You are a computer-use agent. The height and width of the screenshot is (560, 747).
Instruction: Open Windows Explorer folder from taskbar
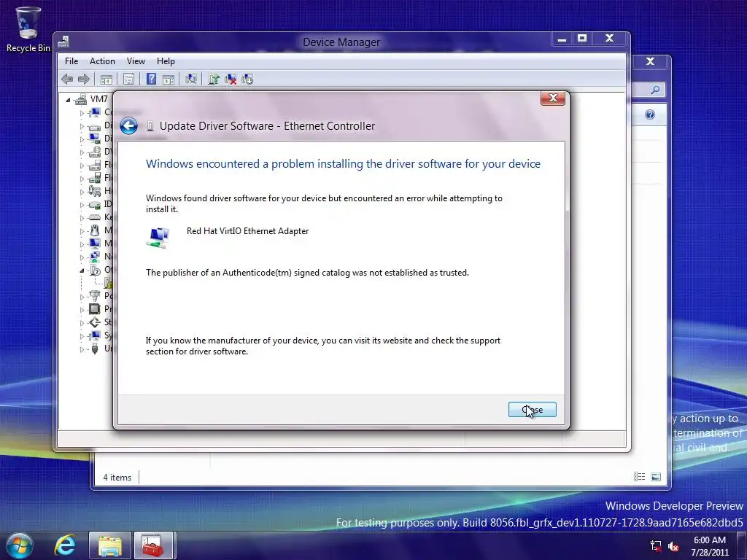click(x=109, y=545)
